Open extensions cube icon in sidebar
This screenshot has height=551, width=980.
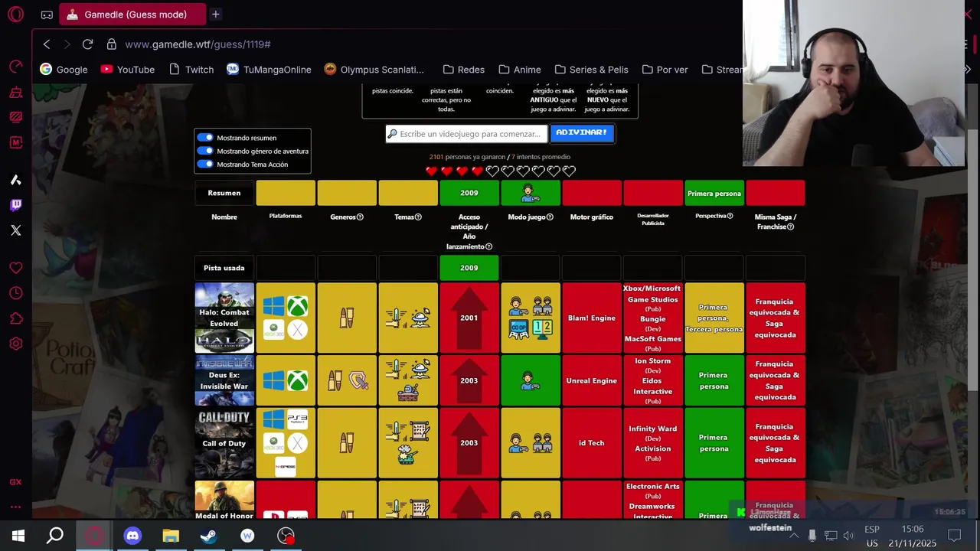click(x=15, y=318)
